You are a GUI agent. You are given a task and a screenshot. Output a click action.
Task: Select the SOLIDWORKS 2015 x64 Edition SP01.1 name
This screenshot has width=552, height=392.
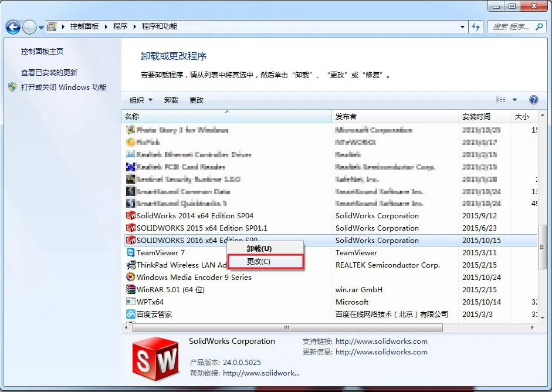(x=202, y=228)
